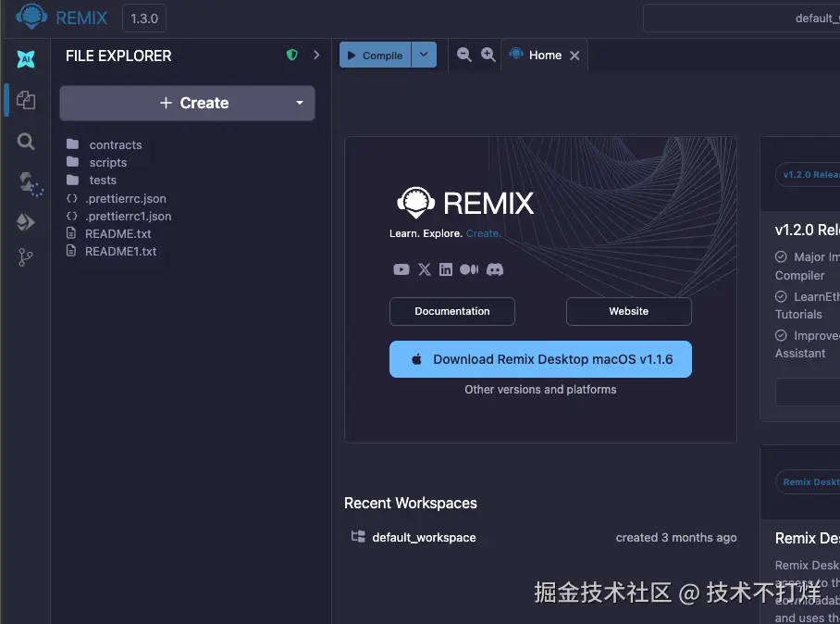Open the README1.txt file
840x624 pixels.
click(x=111, y=252)
